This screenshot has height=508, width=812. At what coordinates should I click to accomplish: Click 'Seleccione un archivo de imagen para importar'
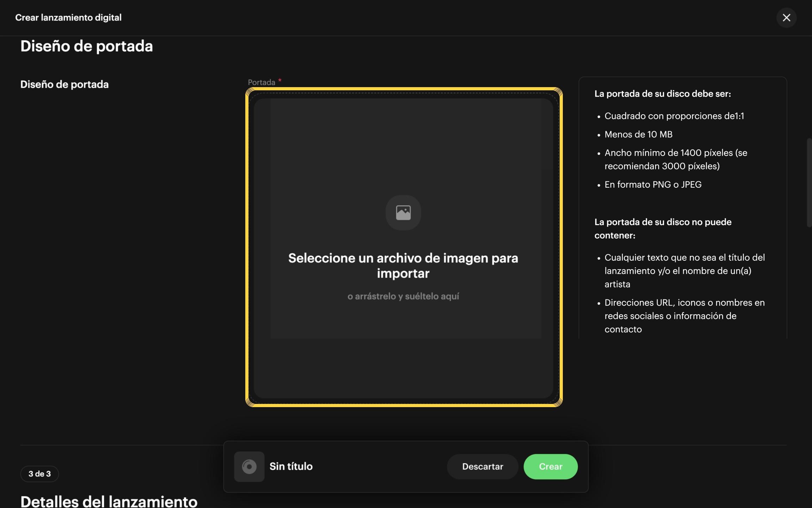[x=403, y=266]
